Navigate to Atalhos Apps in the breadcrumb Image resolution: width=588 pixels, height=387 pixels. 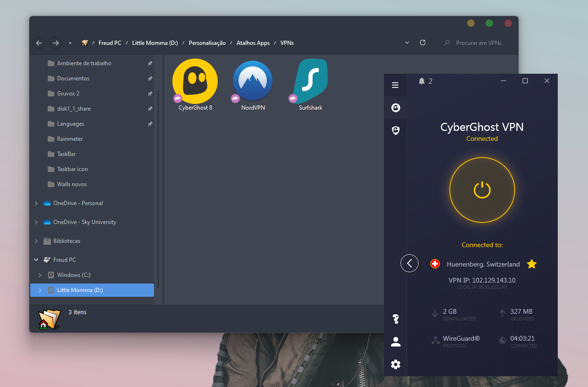point(253,43)
